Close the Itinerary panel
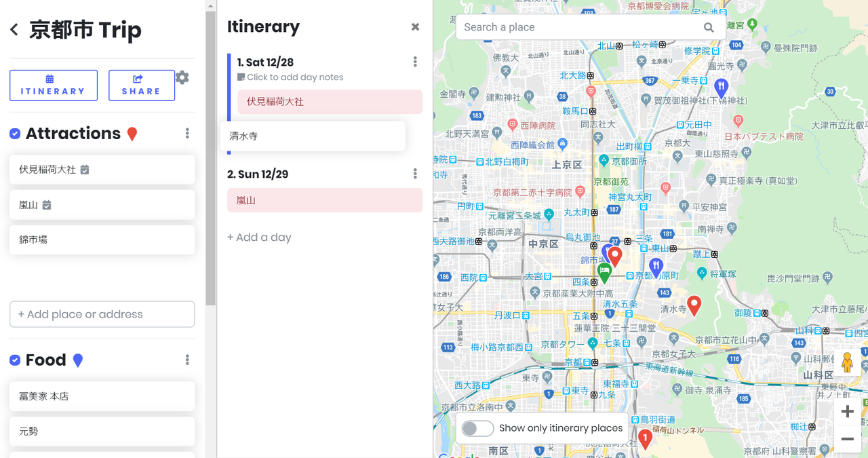The height and width of the screenshot is (458, 868). (415, 27)
